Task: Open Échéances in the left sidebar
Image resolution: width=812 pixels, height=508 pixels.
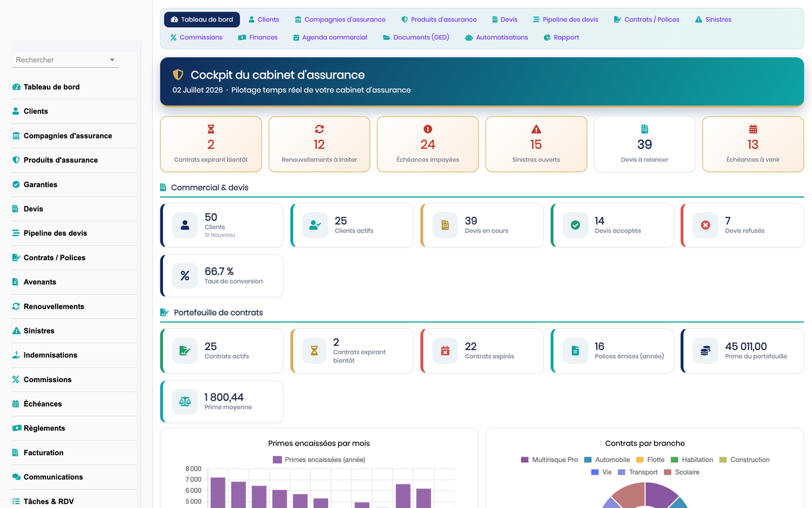Action: point(74,404)
